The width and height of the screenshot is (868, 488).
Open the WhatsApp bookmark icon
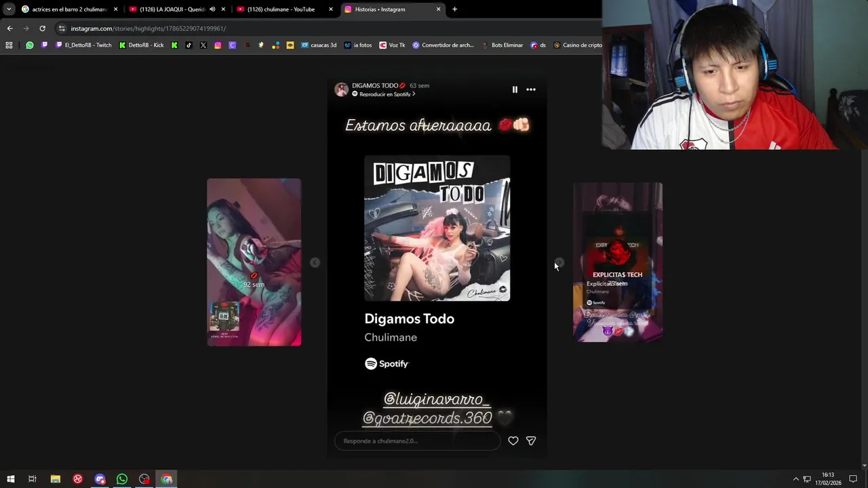click(x=30, y=45)
